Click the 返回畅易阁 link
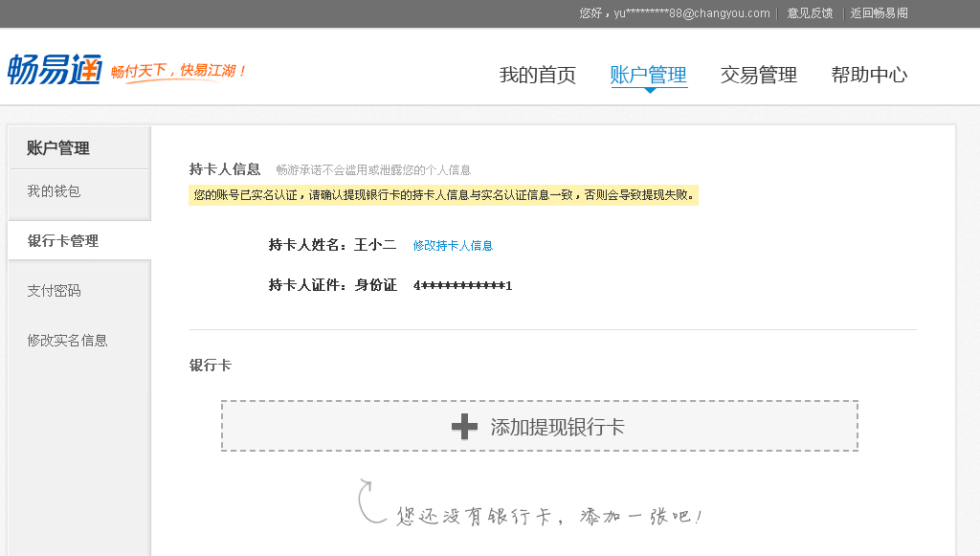Viewport: 980px width, 556px height. click(x=879, y=13)
